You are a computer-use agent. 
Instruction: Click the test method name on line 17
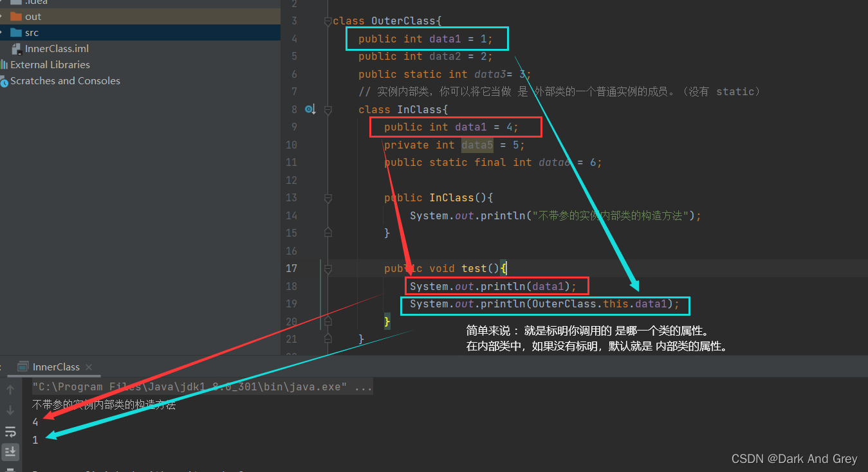click(474, 269)
